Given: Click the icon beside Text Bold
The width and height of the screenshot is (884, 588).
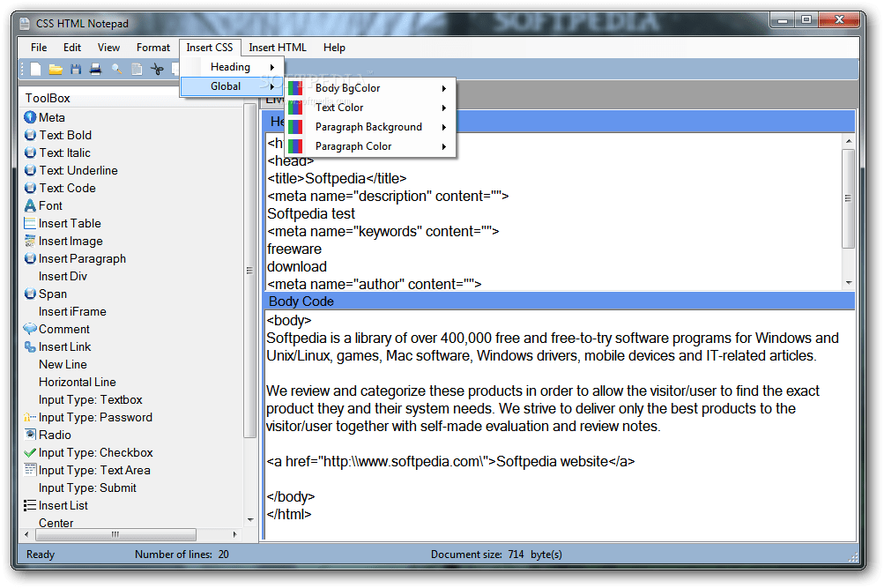Looking at the screenshot, I should click(31, 135).
